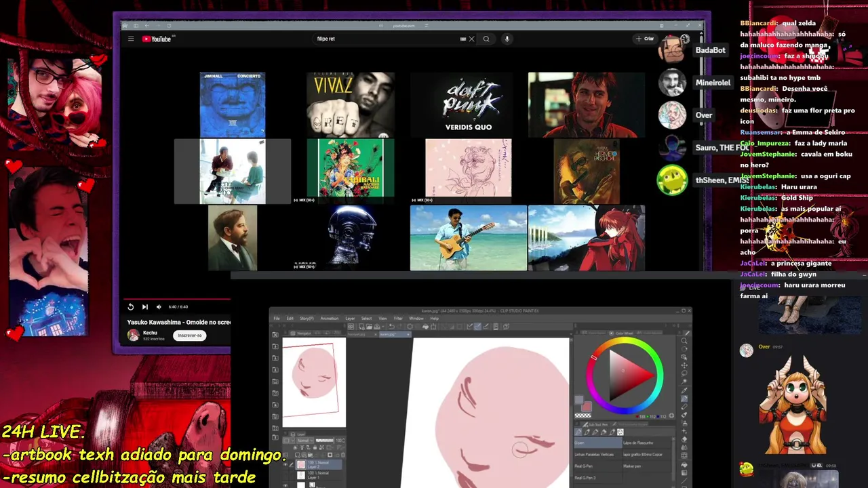Mute the YouTube player volume
This screenshot has height=488, width=868.
click(x=159, y=306)
